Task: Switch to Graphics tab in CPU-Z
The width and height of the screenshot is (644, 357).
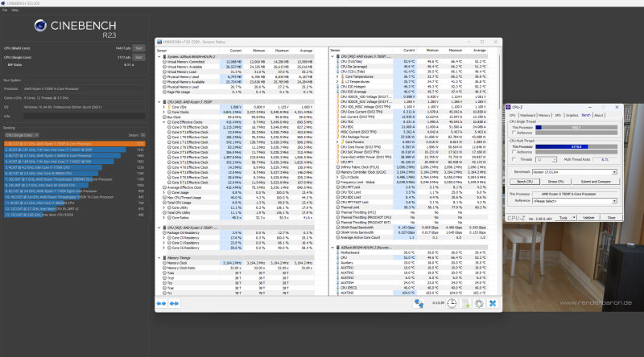Action: (x=572, y=115)
